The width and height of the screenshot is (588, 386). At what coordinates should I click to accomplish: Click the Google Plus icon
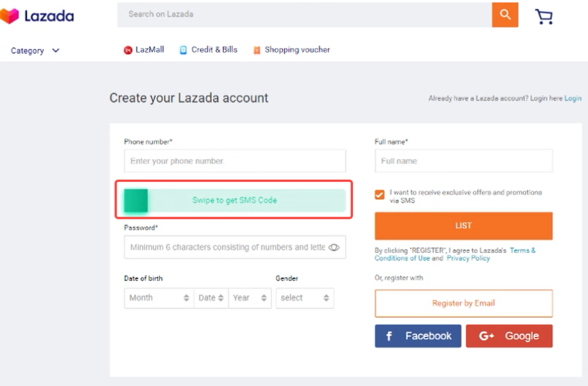pos(486,336)
